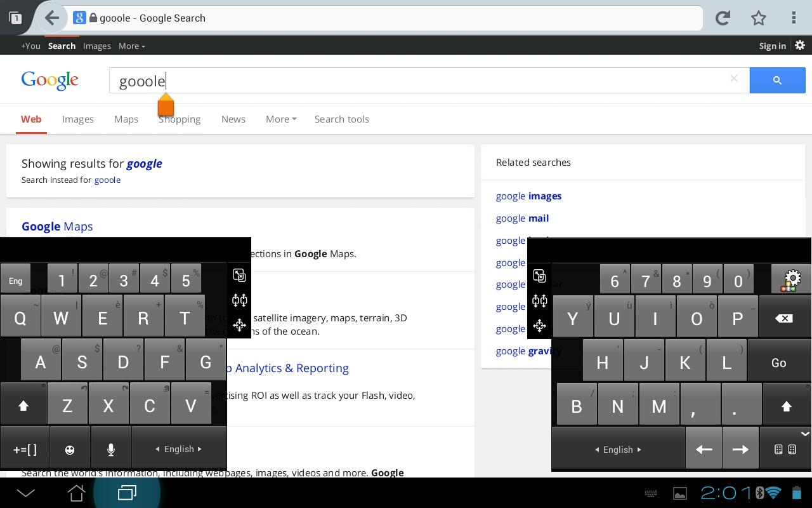Open related search 'google mail'
The width and height of the screenshot is (812, 508).
pos(522,218)
